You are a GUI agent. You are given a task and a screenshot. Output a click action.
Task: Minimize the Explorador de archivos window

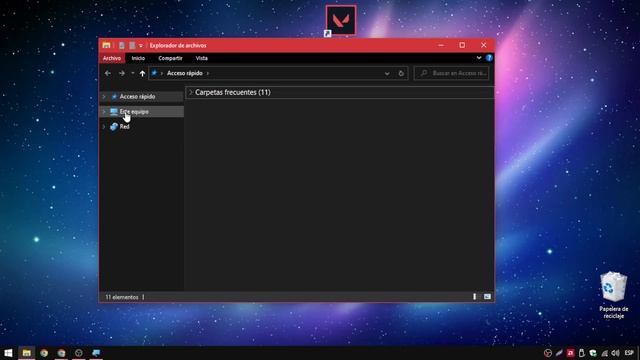pyautogui.click(x=441, y=45)
